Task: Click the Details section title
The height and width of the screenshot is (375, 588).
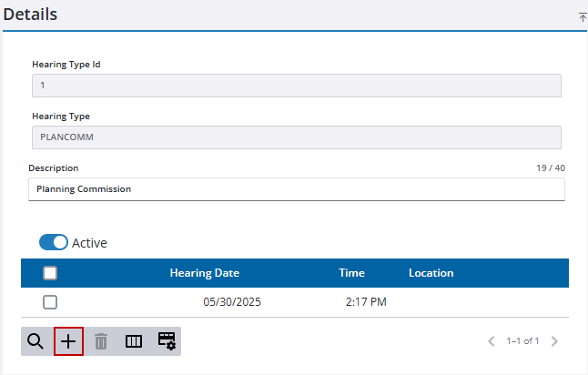Action: [30, 15]
